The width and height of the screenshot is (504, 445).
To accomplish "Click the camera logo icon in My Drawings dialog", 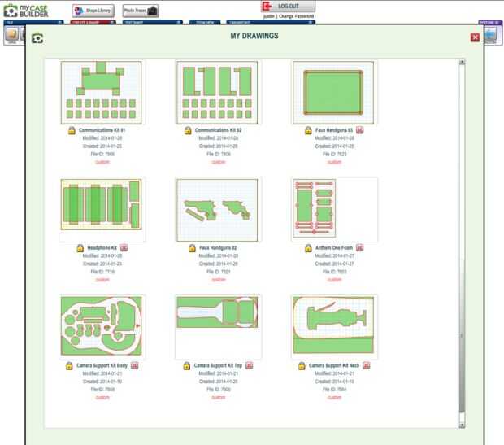I will [x=37, y=38].
